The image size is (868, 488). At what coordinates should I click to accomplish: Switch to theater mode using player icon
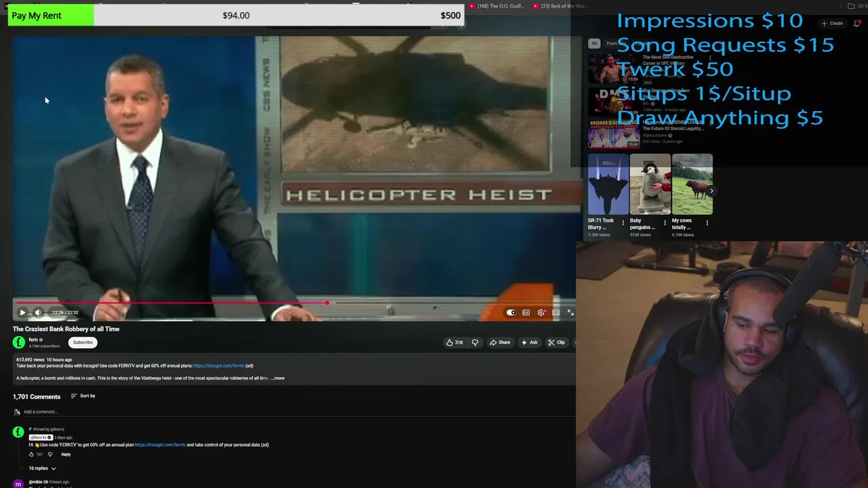555,312
